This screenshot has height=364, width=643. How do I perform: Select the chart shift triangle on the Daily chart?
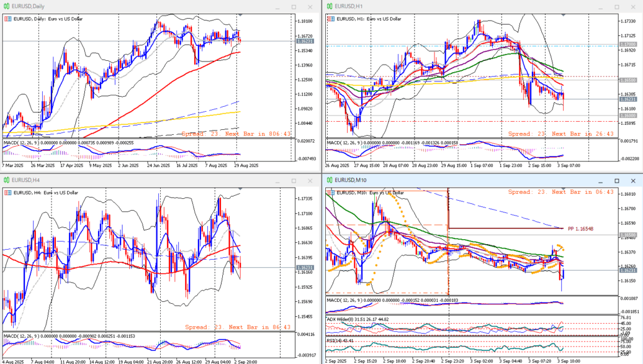click(x=240, y=15)
